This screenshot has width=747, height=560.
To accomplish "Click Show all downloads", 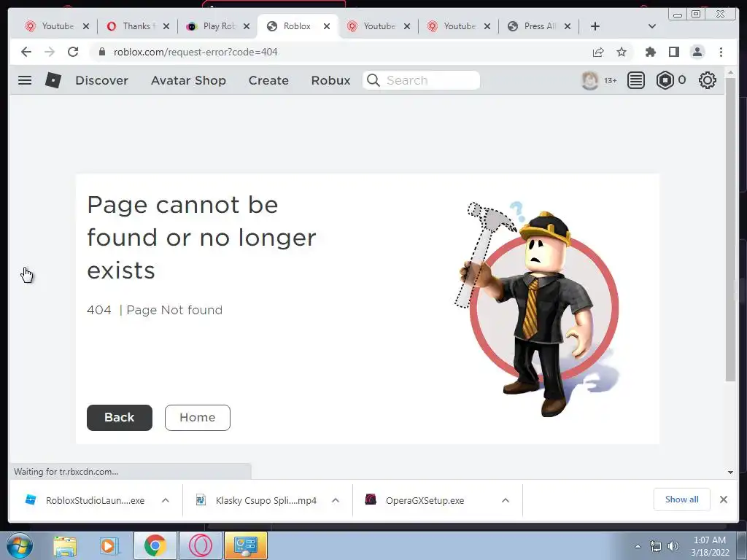I will (x=682, y=499).
